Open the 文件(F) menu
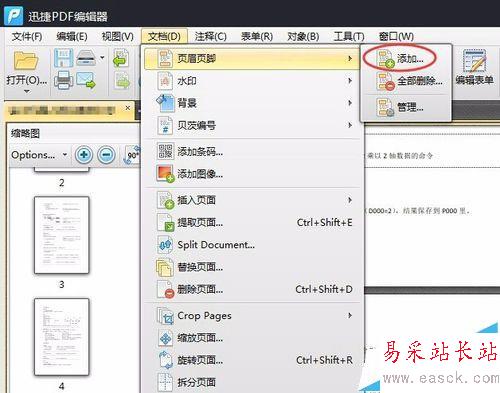Image resolution: width=500 pixels, height=393 pixels. [x=27, y=36]
